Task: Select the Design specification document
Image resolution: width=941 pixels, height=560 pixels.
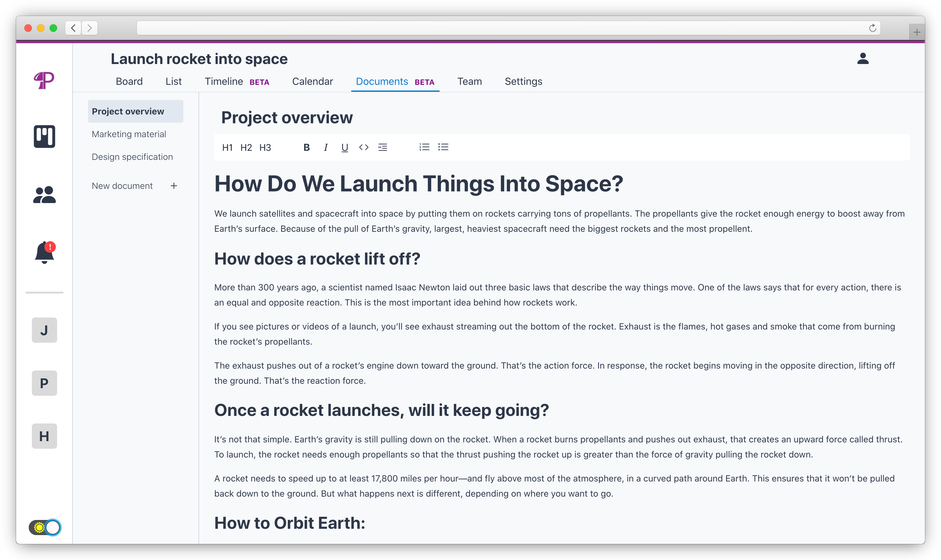Action: click(x=132, y=157)
